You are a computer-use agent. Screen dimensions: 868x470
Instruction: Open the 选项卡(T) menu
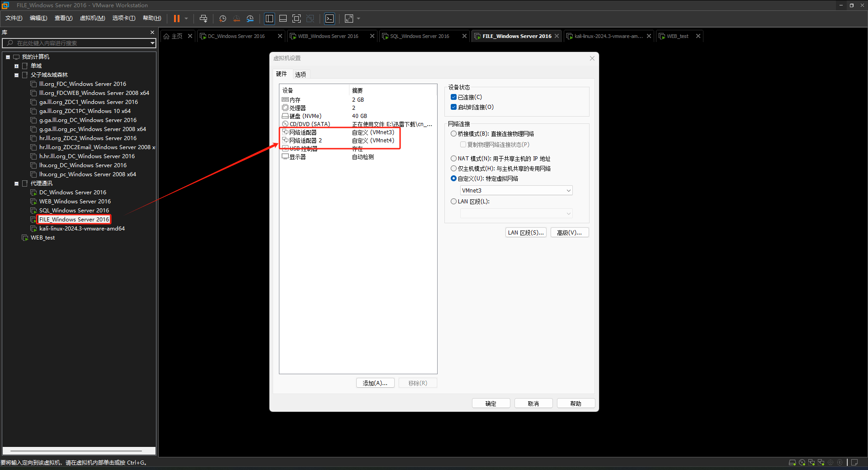point(123,18)
